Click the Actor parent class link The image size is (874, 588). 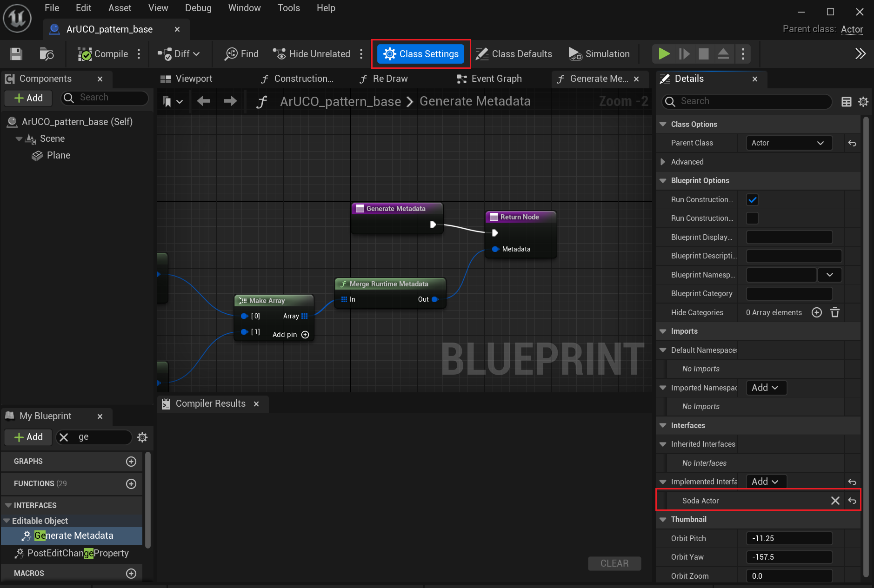click(852, 29)
